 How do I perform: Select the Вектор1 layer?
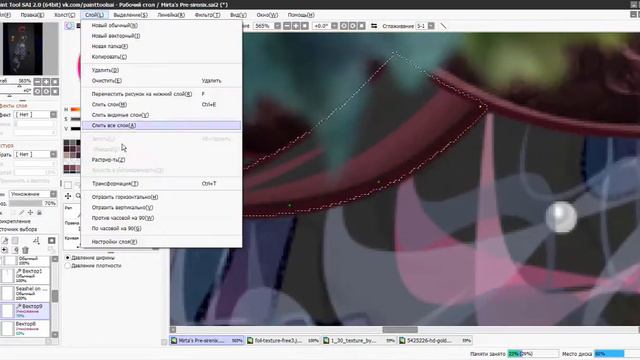coord(25,276)
